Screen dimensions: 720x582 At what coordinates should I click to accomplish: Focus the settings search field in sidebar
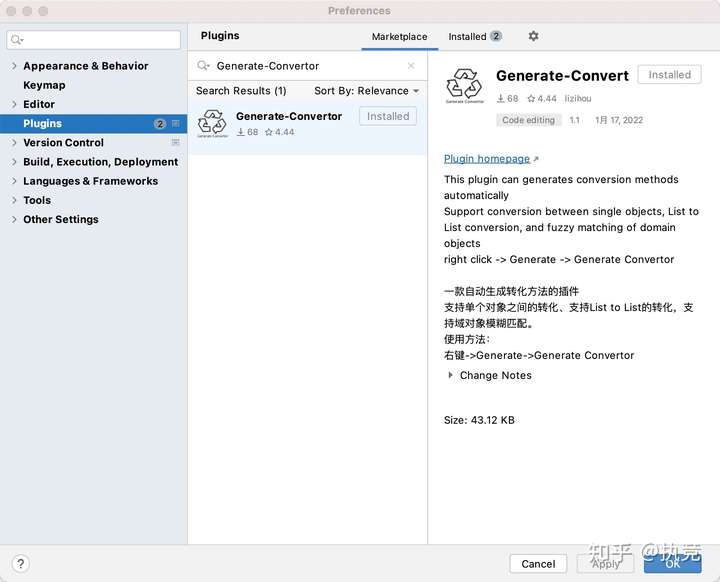94,40
